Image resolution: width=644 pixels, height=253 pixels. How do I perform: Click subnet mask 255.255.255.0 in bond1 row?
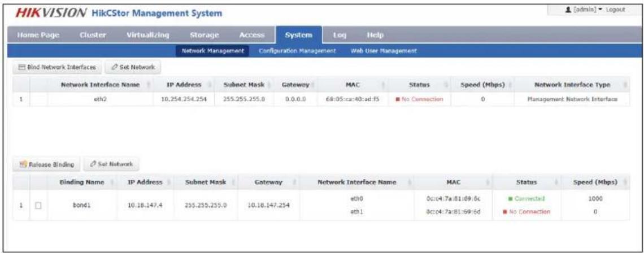click(x=206, y=205)
